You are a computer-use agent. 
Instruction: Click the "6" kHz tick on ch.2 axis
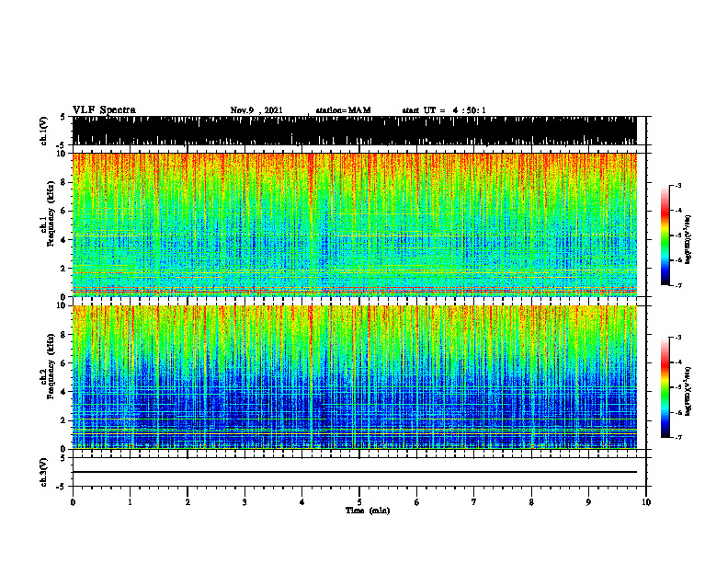pyautogui.click(x=64, y=363)
